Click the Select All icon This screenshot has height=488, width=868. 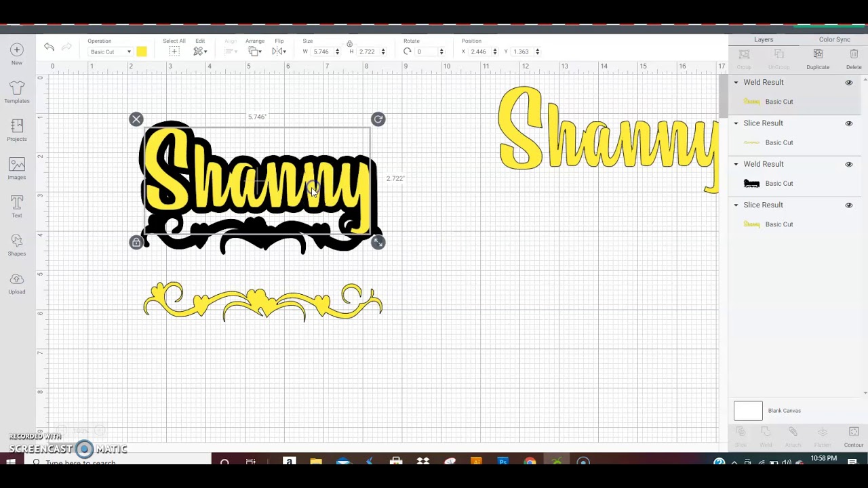[174, 52]
